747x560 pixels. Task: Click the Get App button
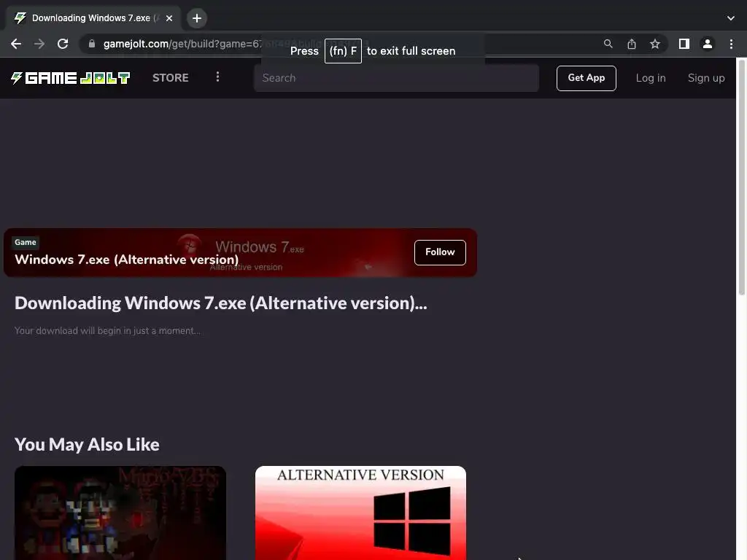(586, 78)
